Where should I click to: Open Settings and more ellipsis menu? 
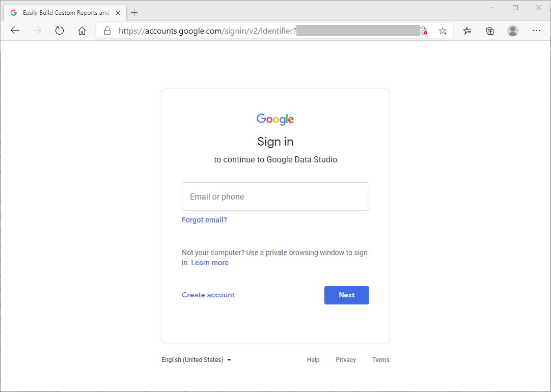[x=536, y=31]
